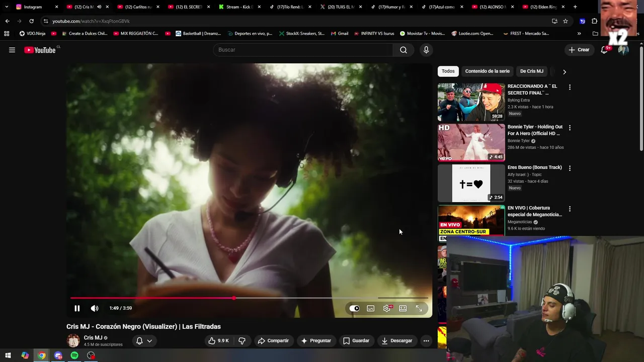Open options for EN VIVO Meganoticias video

pos(570,209)
